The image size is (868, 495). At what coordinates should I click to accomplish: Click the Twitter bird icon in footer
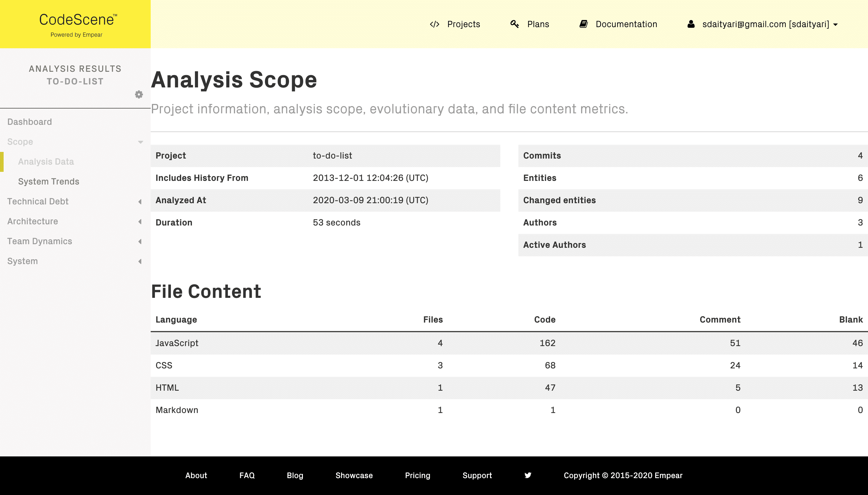coord(528,475)
